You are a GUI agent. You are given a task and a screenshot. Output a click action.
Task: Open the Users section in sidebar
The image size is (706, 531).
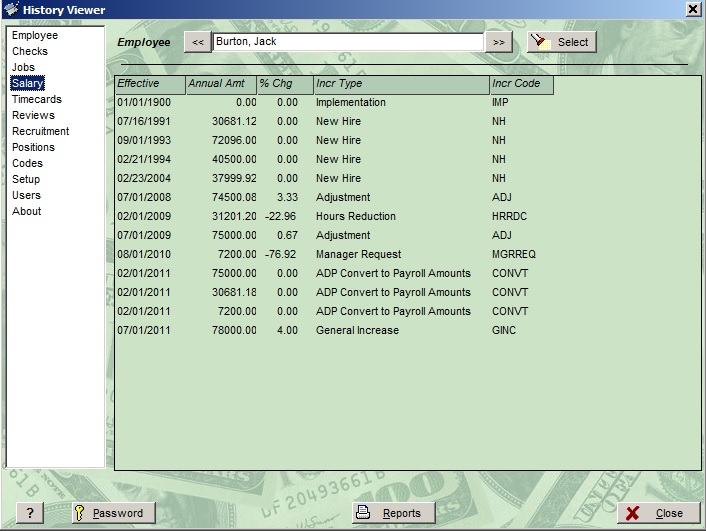click(x=26, y=195)
